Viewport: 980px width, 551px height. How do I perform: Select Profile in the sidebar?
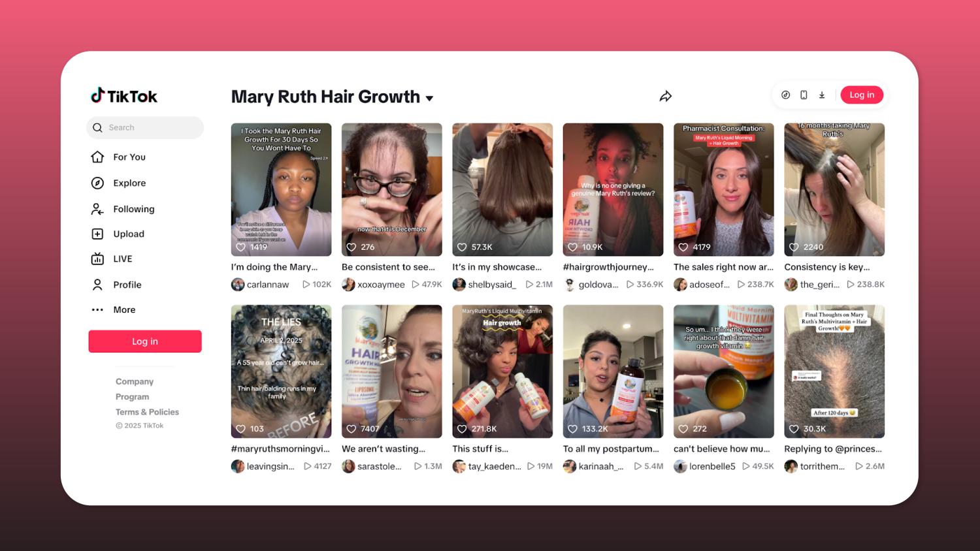coord(127,285)
